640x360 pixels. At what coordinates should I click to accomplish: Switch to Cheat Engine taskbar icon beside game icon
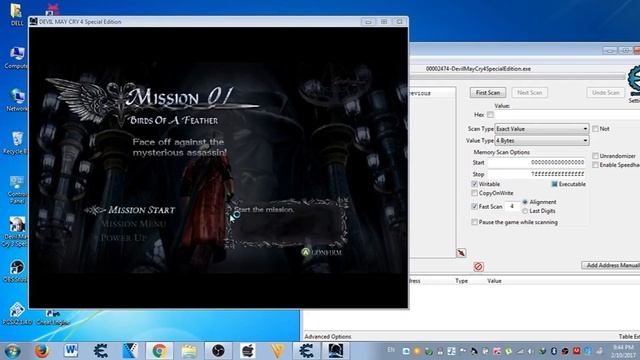tap(306, 351)
